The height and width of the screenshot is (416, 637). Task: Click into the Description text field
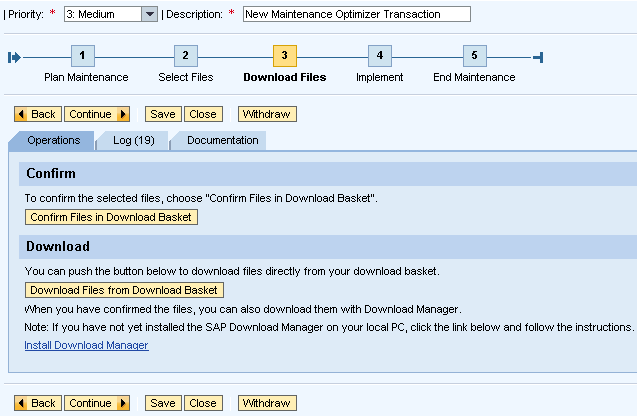357,14
